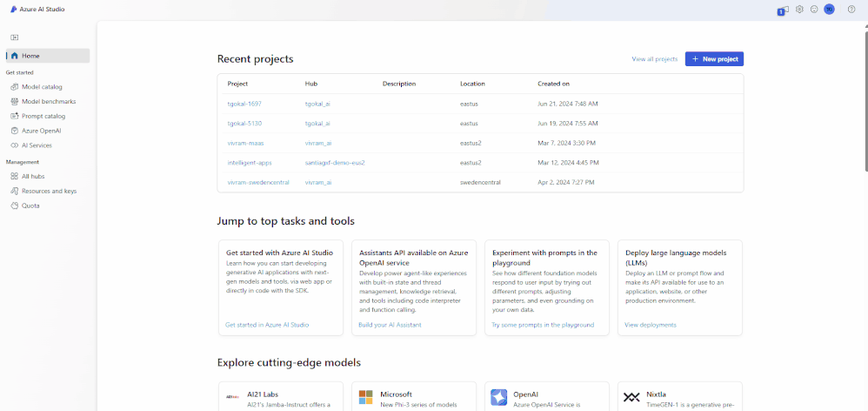Viewport: 868px width, 411px height.
Task: Click the vertical page scrollbar
Action: (x=865, y=100)
